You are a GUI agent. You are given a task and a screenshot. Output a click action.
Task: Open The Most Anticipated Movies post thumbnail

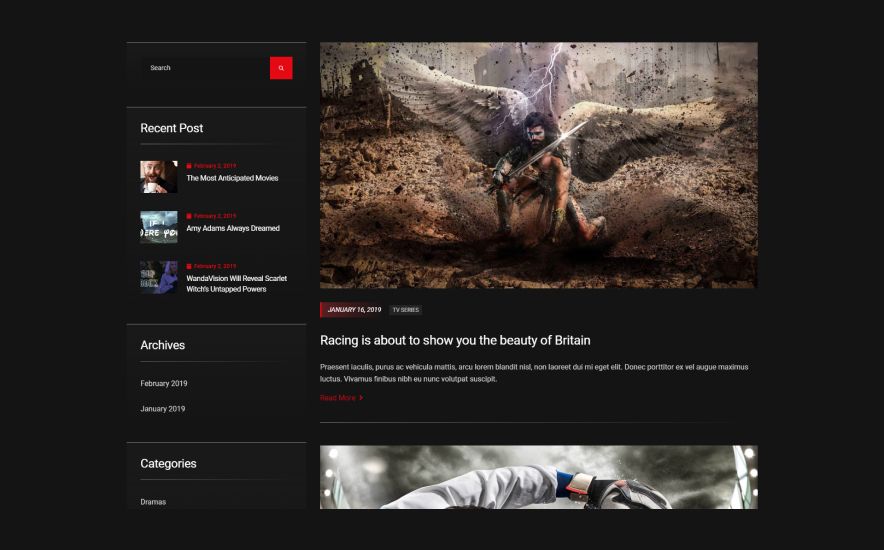pos(159,177)
